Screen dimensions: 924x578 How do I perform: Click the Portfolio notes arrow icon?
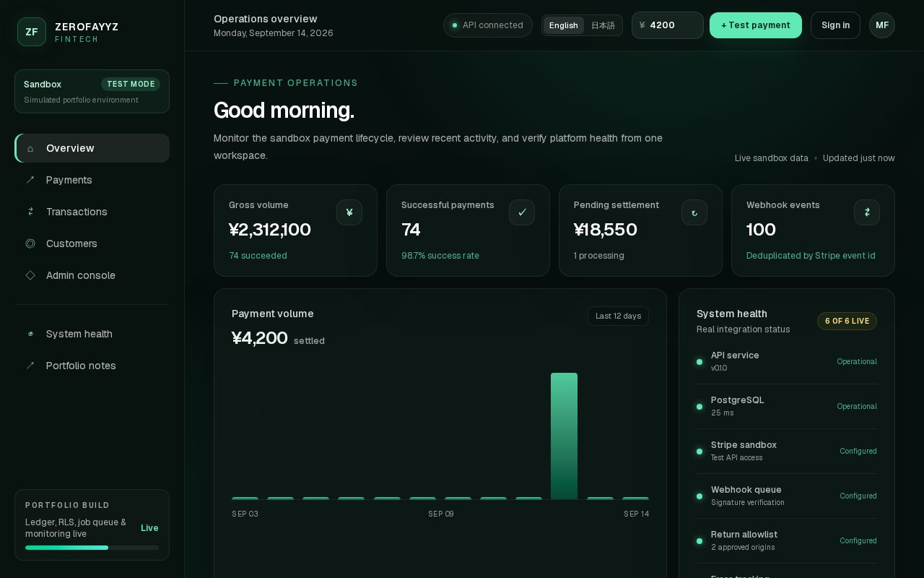point(30,366)
